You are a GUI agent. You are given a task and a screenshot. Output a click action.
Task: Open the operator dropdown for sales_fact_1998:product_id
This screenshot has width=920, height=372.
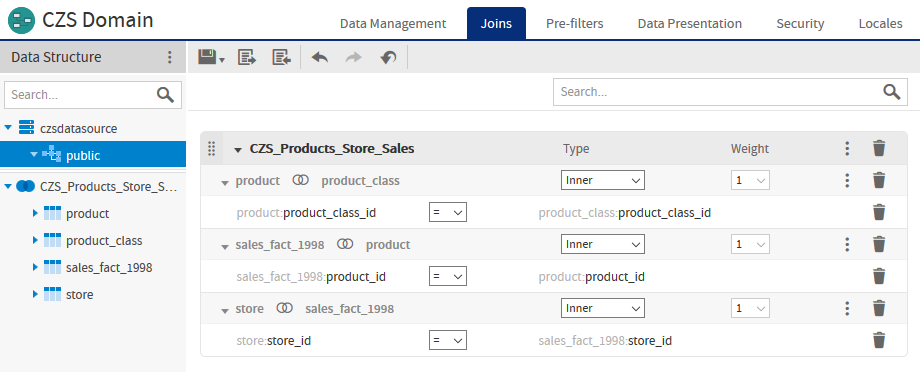pos(448,276)
